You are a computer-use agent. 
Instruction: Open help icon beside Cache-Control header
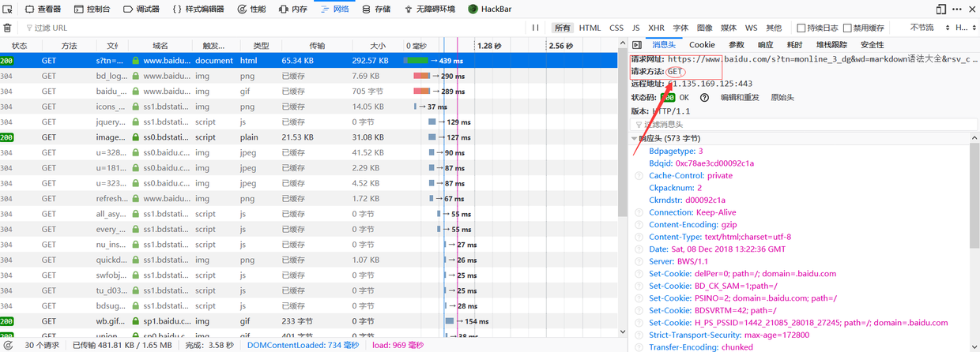(639, 175)
